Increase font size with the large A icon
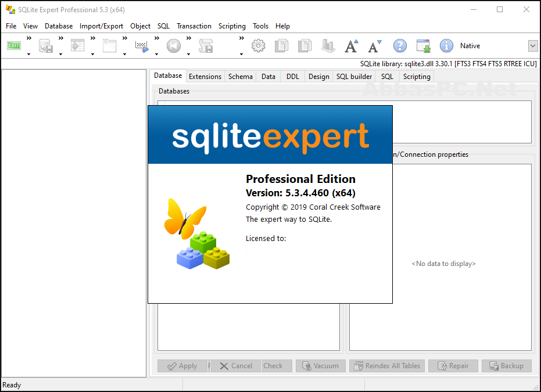The width and height of the screenshot is (541, 392). [351, 46]
